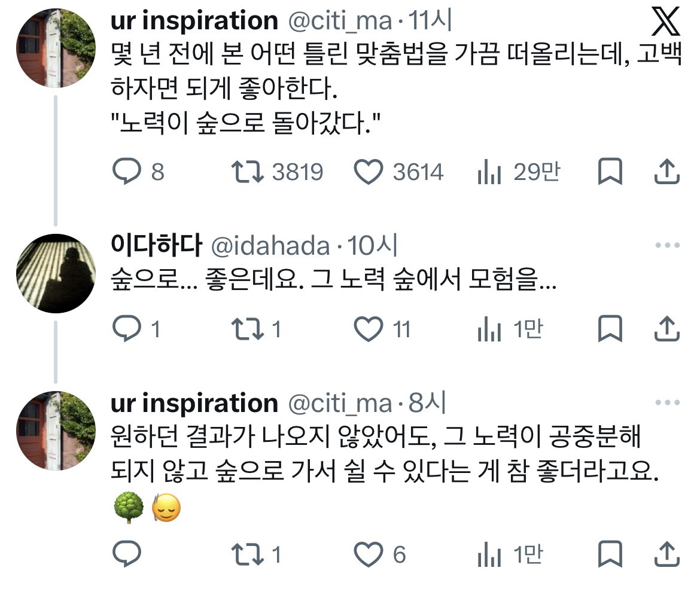The image size is (700, 589).
Task: View analytics showing 29만 views
Action: point(489,172)
